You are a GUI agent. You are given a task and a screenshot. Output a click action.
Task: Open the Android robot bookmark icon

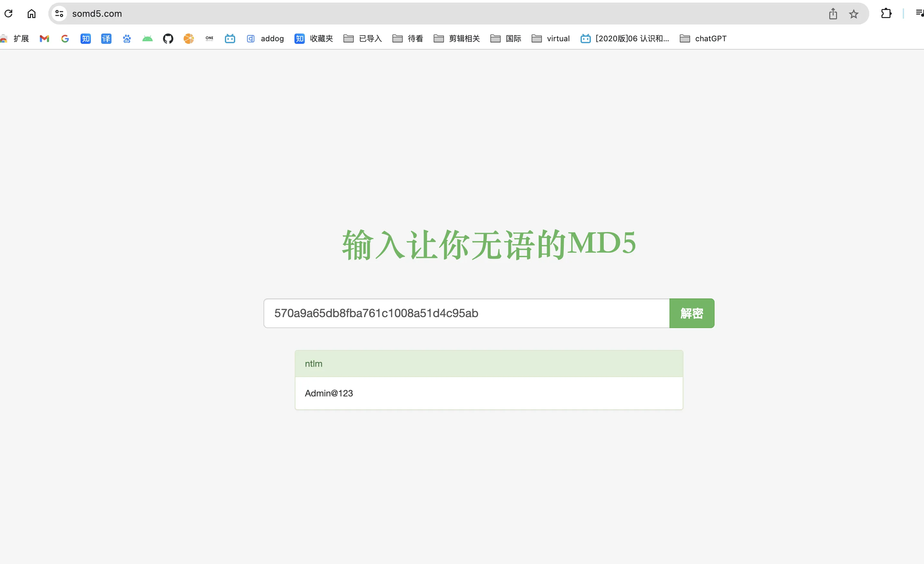pyautogui.click(x=147, y=38)
